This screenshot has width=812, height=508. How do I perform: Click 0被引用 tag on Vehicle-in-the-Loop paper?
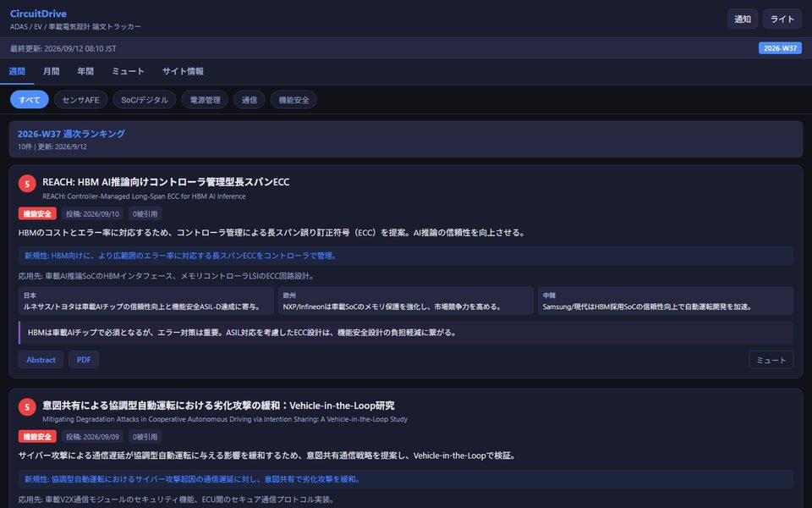pyautogui.click(x=145, y=437)
